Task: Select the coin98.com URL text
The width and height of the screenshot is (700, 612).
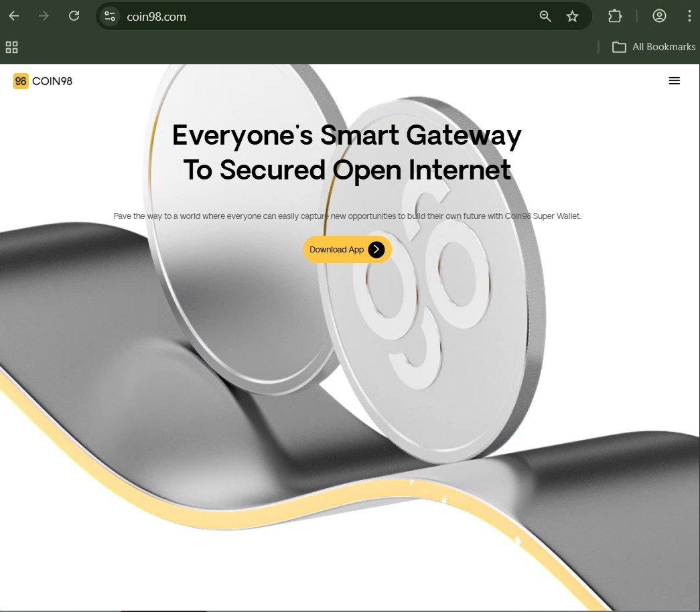Action: pyautogui.click(x=155, y=15)
